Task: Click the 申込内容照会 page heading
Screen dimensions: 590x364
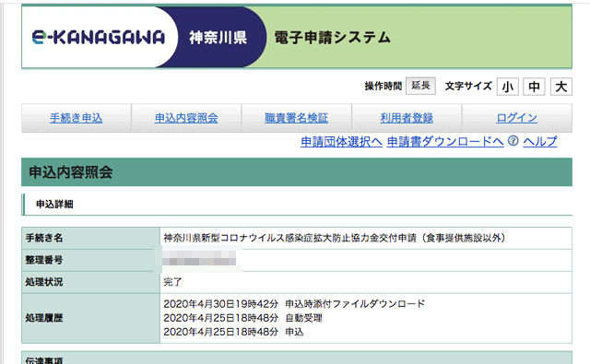Action: click(x=71, y=172)
